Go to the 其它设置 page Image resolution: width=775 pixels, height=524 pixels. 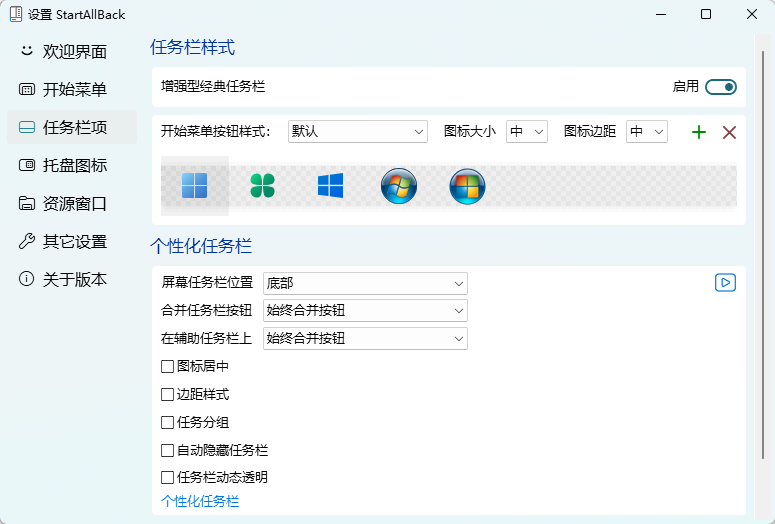tap(72, 242)
